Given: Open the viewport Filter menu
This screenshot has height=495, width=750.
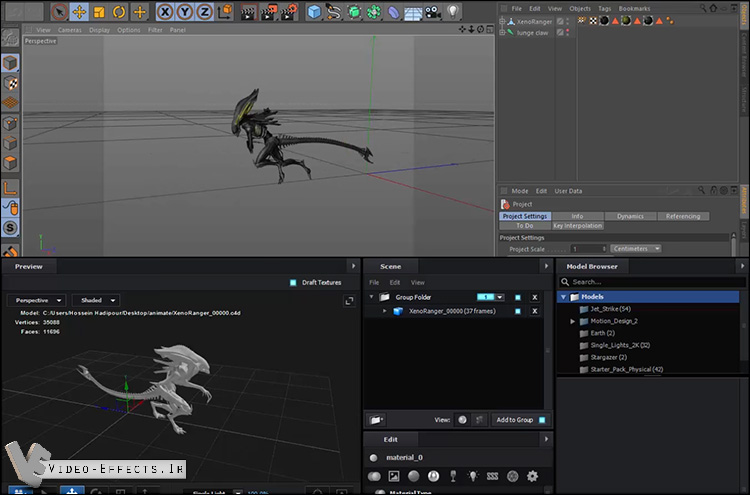Looking at the screenshot, I should pyautogui.click(x=155, y=30).
